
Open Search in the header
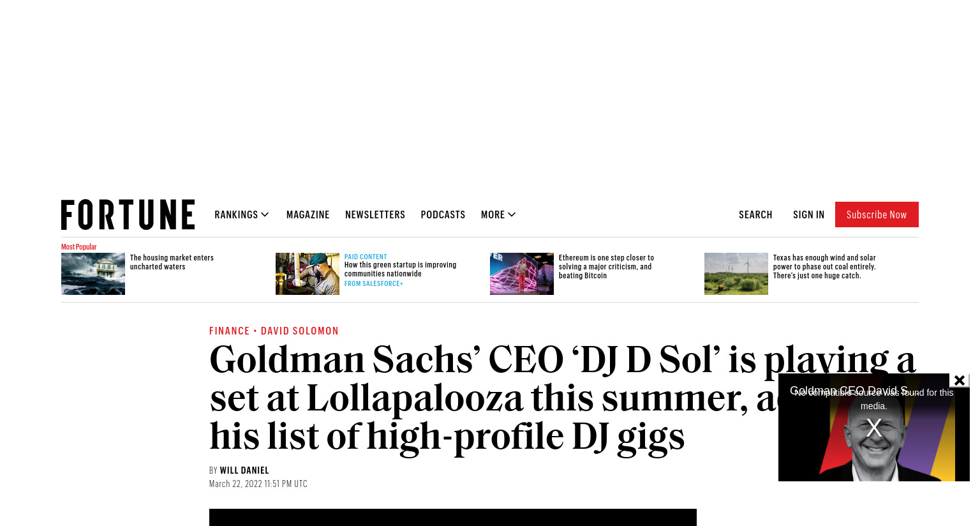pyautogui.click(x=755, y=214)
